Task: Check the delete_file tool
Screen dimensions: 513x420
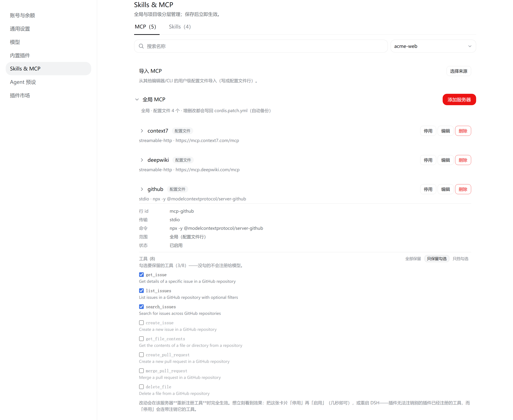Action: pyautogui.click(x=141, y=387)
